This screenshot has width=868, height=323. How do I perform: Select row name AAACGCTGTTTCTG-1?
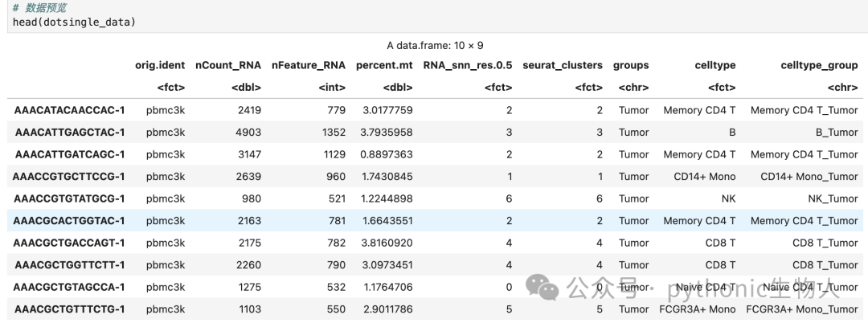point(70,309)
